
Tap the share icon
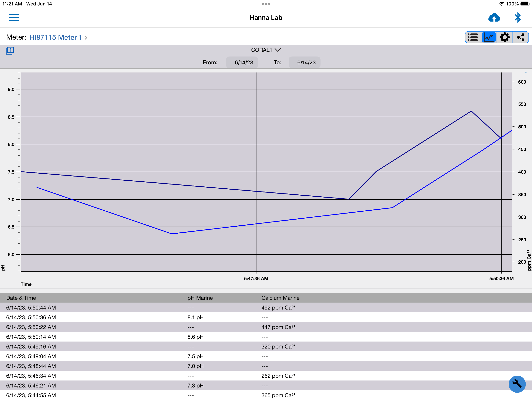[521, 37]
